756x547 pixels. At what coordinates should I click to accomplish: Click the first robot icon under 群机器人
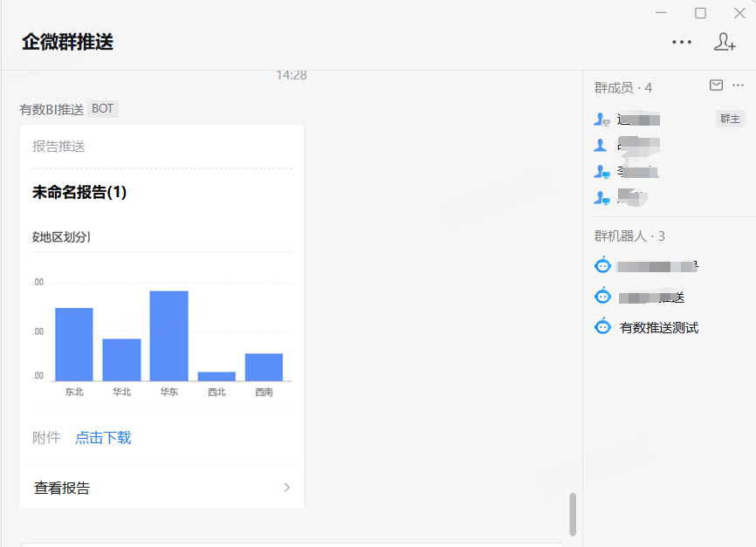[x=602, y=266]
